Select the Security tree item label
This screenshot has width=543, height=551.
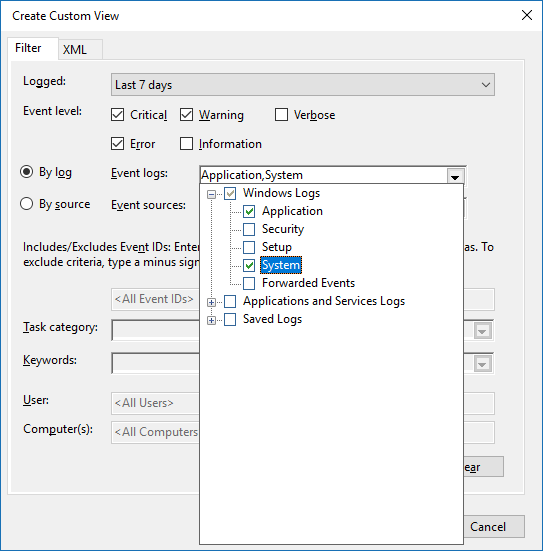tap(283, 229)
